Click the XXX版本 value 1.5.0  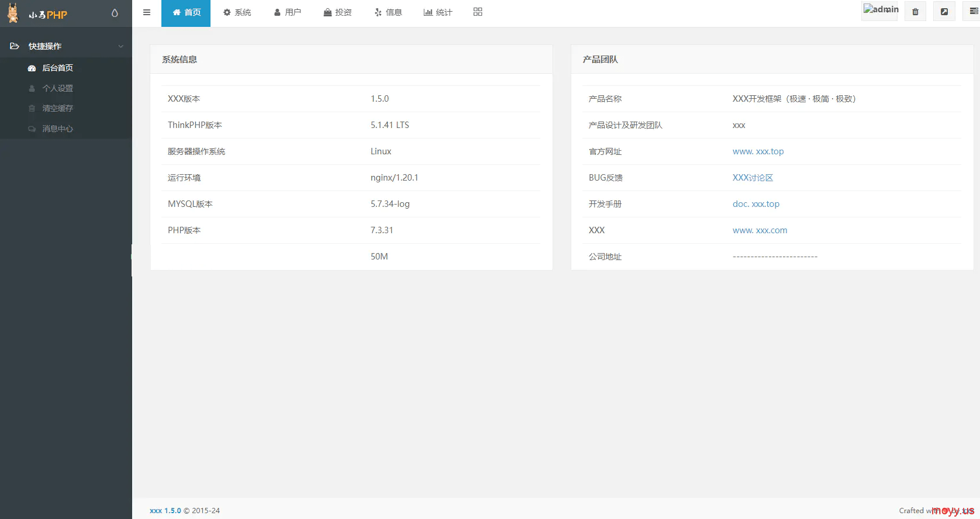pos(379,99)
